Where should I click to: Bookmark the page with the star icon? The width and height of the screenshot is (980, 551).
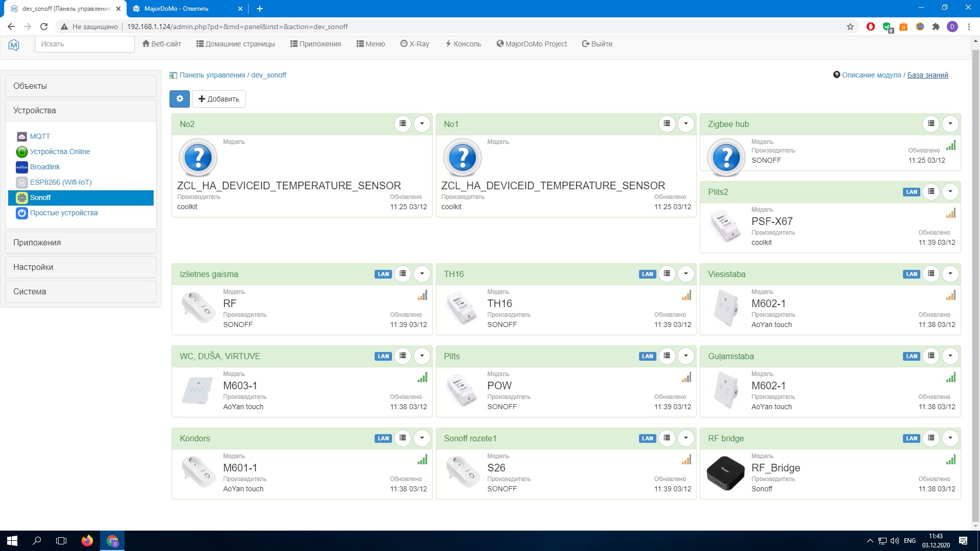coord(850,27)
